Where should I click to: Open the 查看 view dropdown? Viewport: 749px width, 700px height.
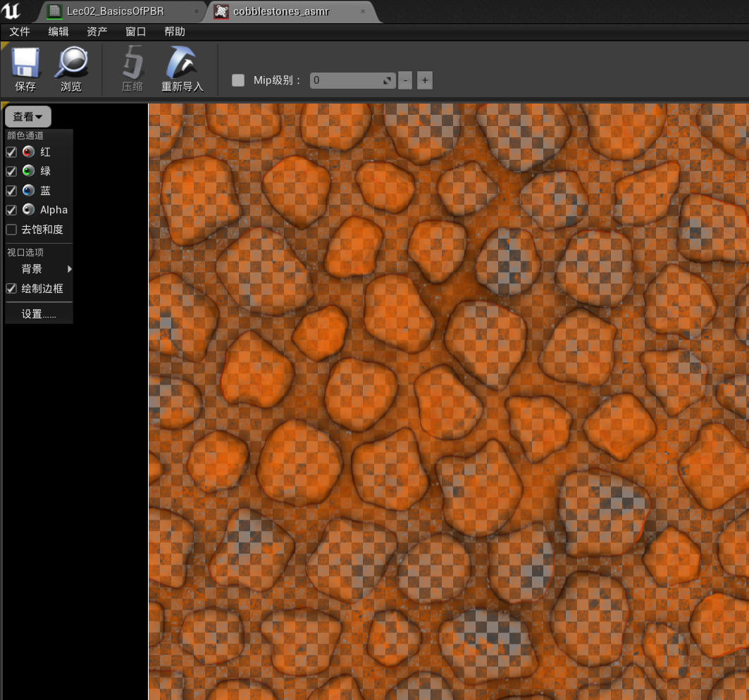coord(27,116)
